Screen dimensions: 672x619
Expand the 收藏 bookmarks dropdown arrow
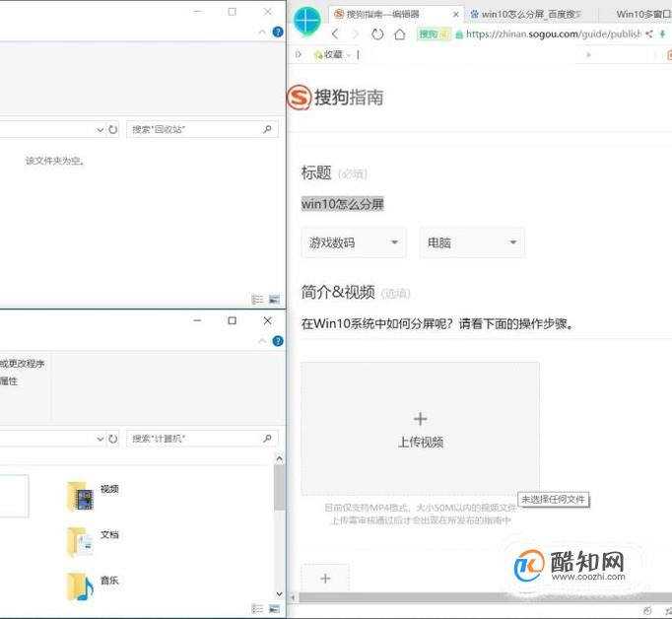click(x=349, y=55)
